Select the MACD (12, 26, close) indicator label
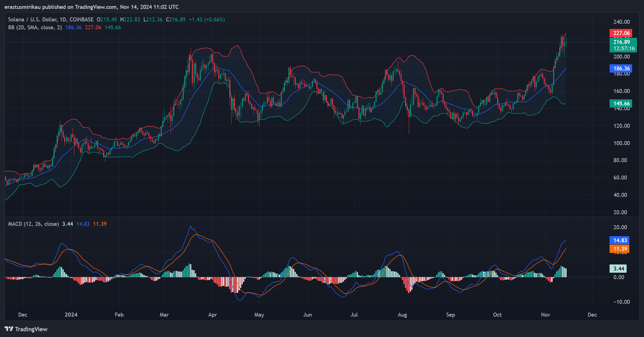The height and width of the screenshot is (337, 644). pos(34,224)
